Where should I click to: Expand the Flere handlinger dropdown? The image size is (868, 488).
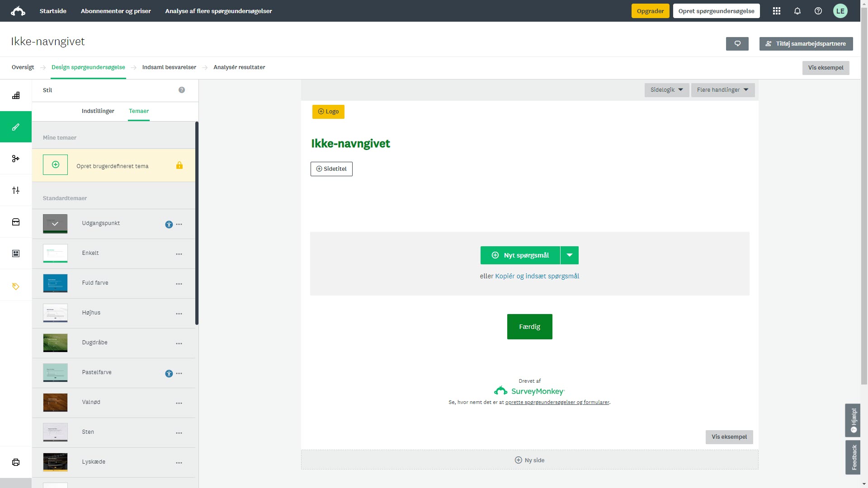[x=722, y=90]
